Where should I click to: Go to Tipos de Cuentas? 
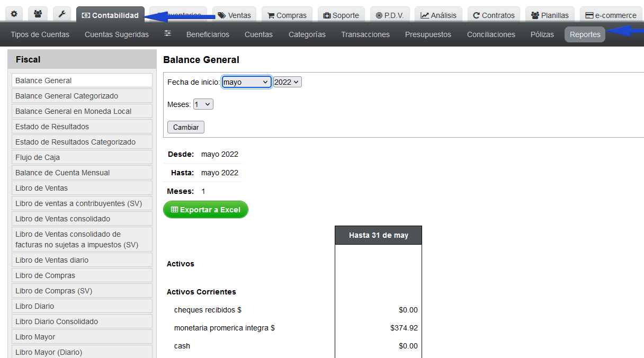pyautogui.click(x=40, y=34)
